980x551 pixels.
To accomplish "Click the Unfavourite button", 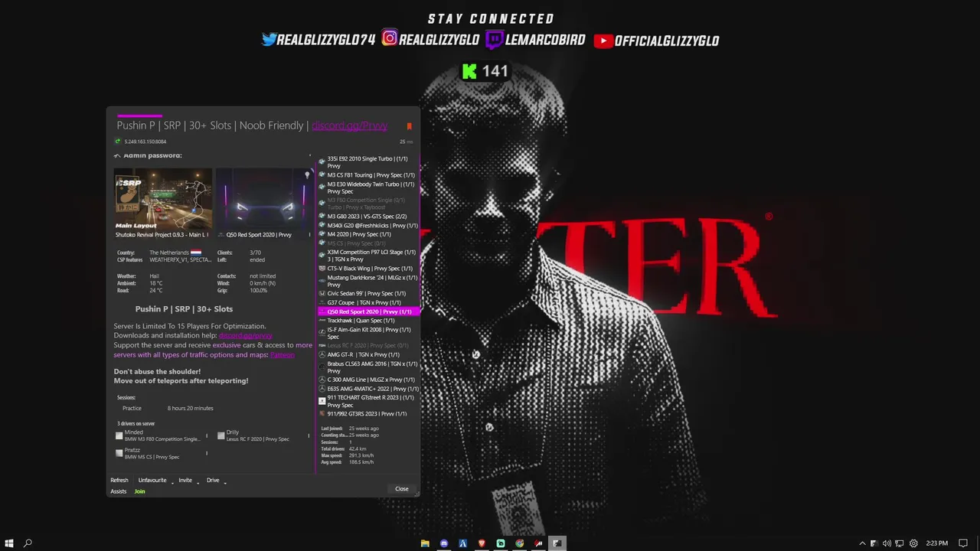I will coord(152,481).
